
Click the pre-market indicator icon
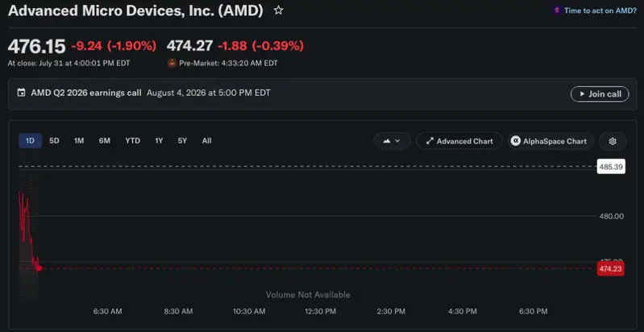tap(172, 63)
